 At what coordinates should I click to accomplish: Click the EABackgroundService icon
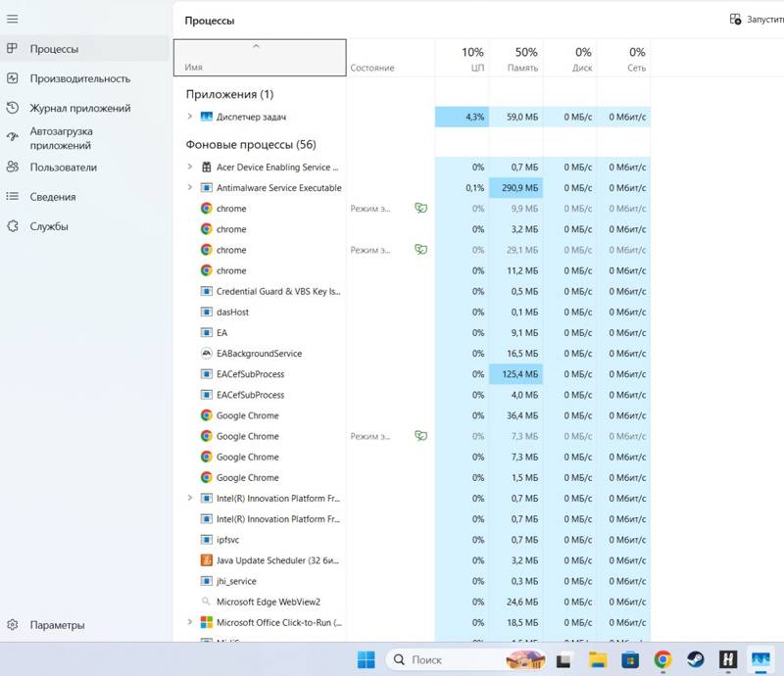click(206, 354)
